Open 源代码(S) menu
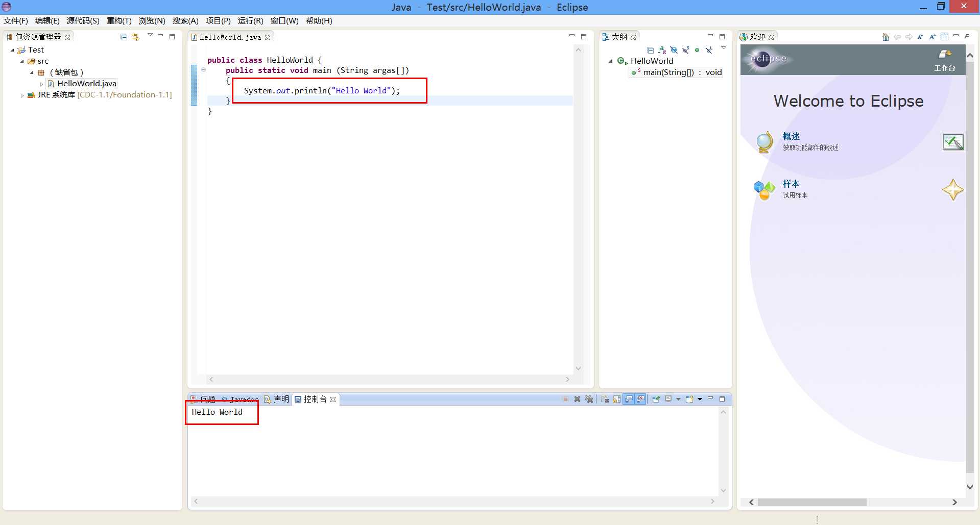This screenshot has width=980, height=525. tap(83, 21)
